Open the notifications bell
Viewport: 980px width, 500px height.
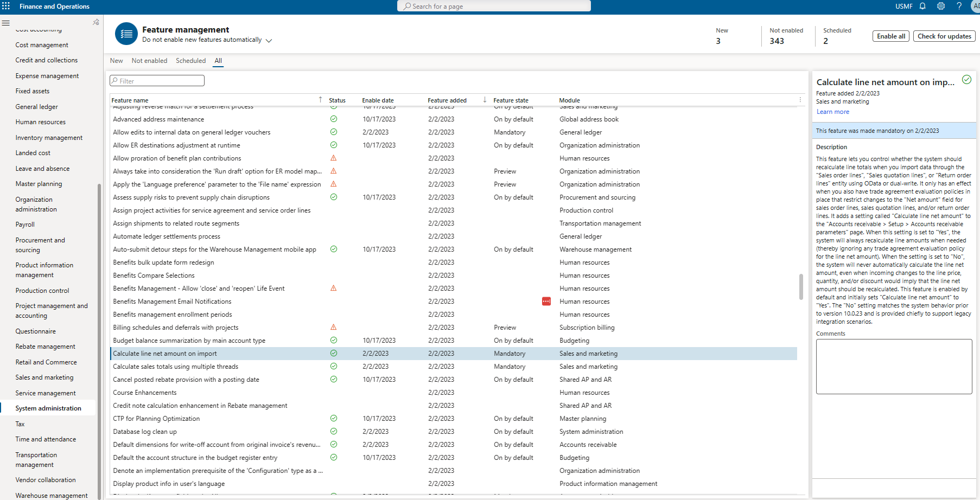click(923, 6)
